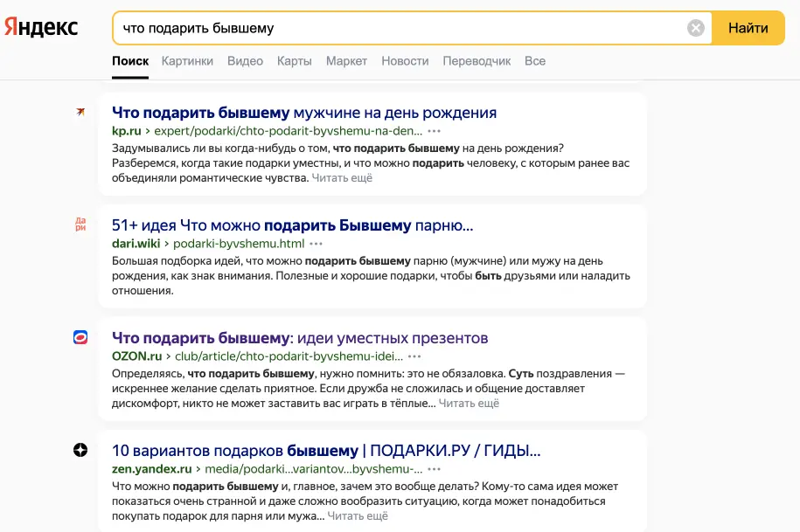This screenshot has width=800, height=532.
Task: Click the Яндекс logo
Action: (x=41, y=28)
